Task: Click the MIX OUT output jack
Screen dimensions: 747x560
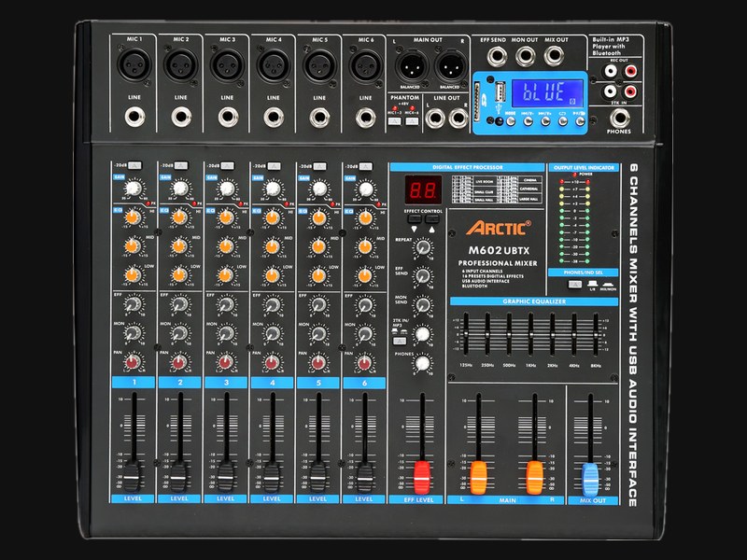Action: click(x=554, y=56)
